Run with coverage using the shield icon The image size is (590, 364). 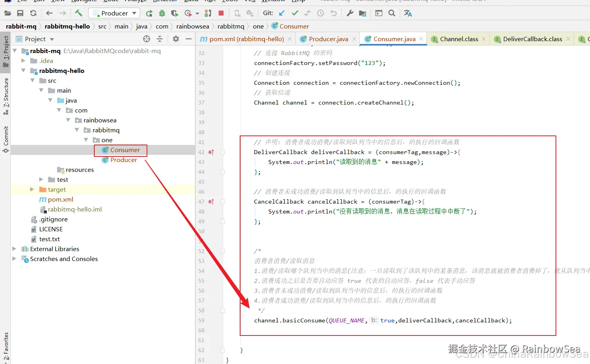[x=174, y=13]
